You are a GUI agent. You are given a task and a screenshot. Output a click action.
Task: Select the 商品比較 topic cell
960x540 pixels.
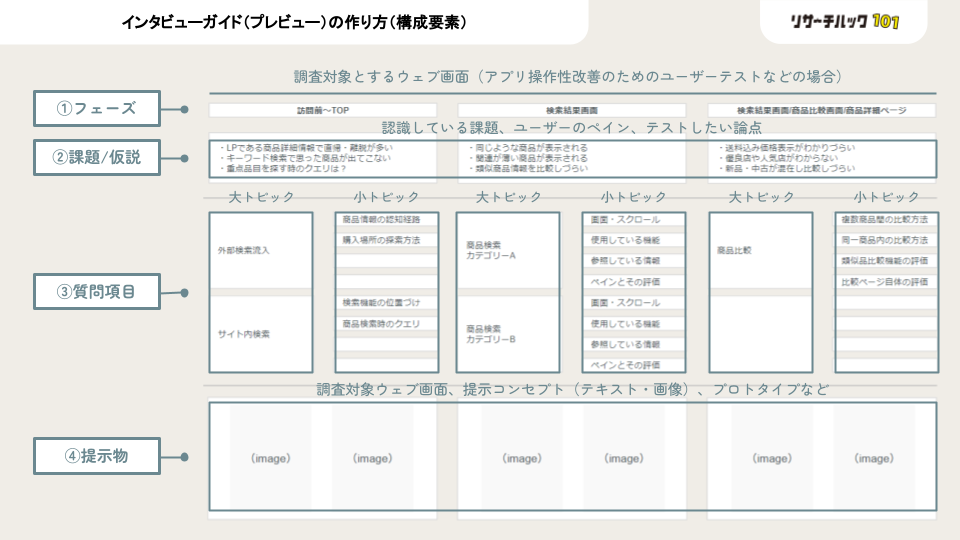pyautogui.click(x=761, y=250)
